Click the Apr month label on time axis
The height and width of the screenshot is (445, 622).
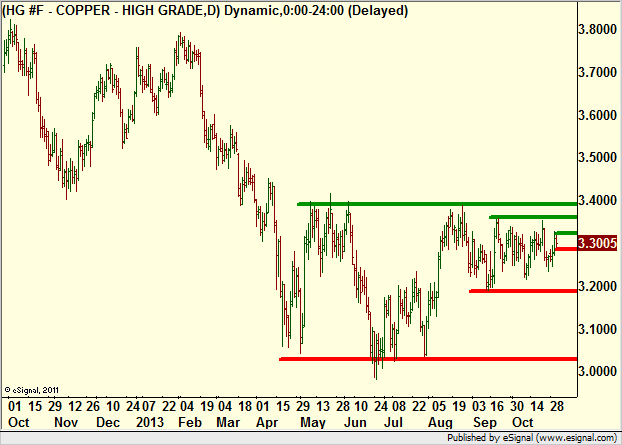[267, 422]
